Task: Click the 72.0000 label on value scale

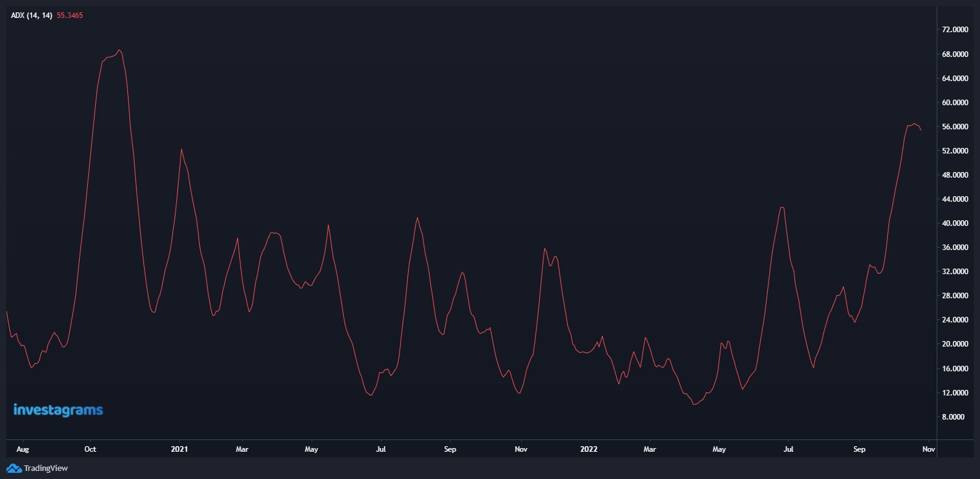Action: (955, 30)
